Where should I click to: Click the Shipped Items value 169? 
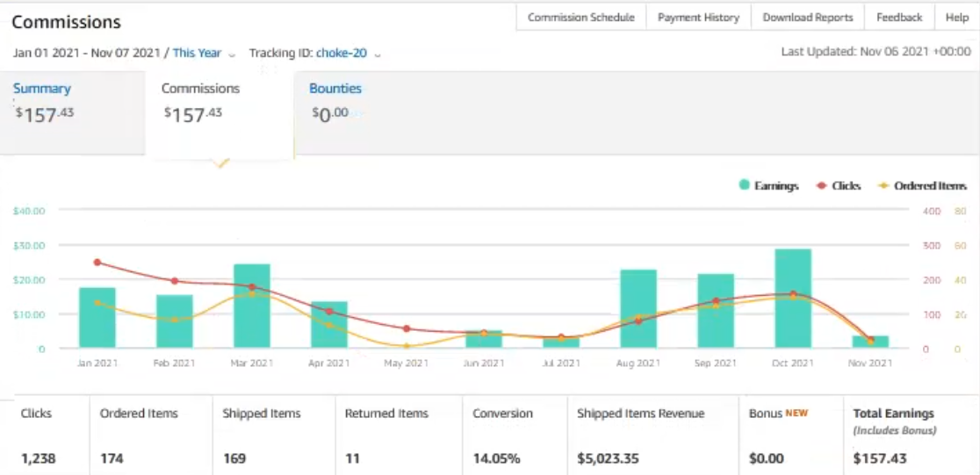[x=234, y=458]
